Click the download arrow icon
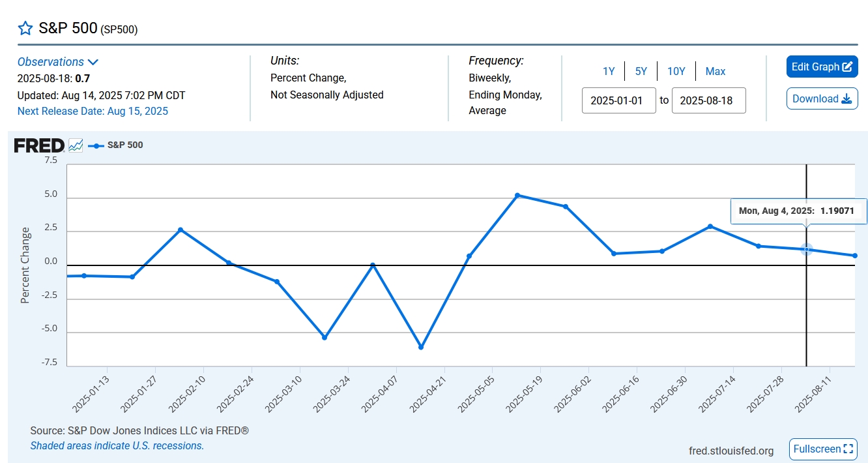This screenshot has height=463, width=868. pos(846,99)
